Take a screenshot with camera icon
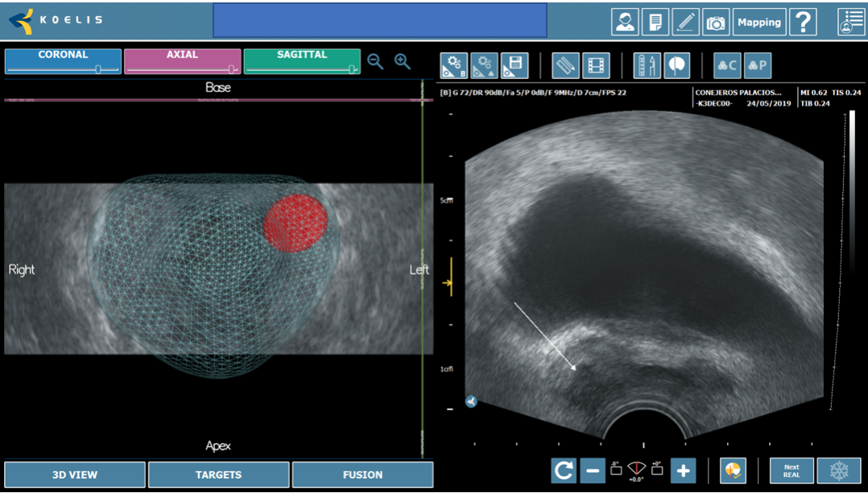Viewport: 868px width, 493px height. (x=715, y=22)
